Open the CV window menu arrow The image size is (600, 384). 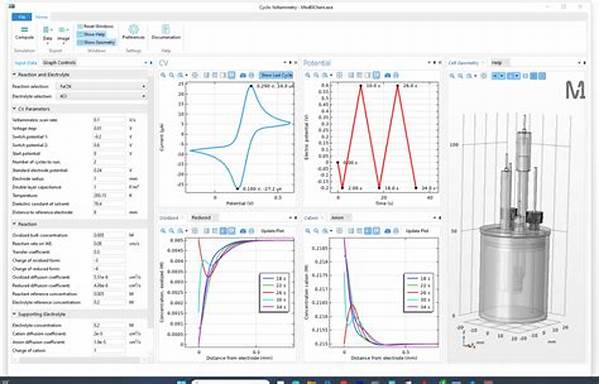(x=285, y=62)
